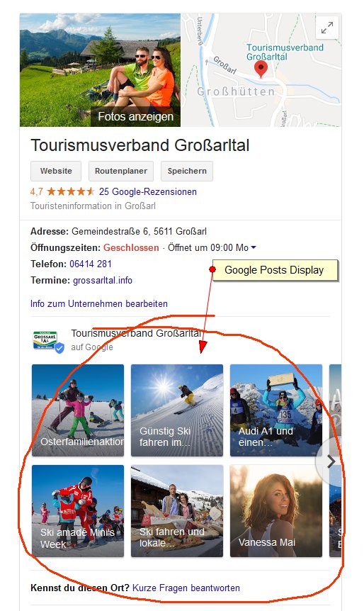Open the Osterfamilienaktion post
364x611 pixels.
click(x=78, y=410)
